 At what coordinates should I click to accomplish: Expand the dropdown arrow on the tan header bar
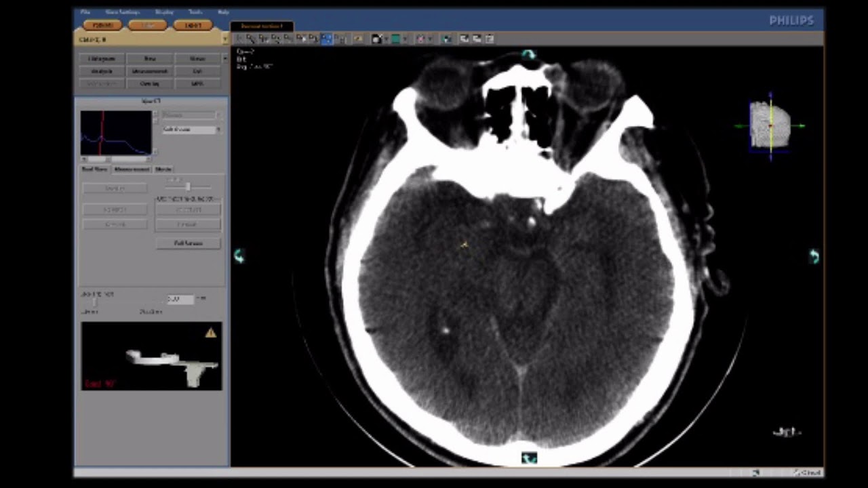click(x=225, y=39)
